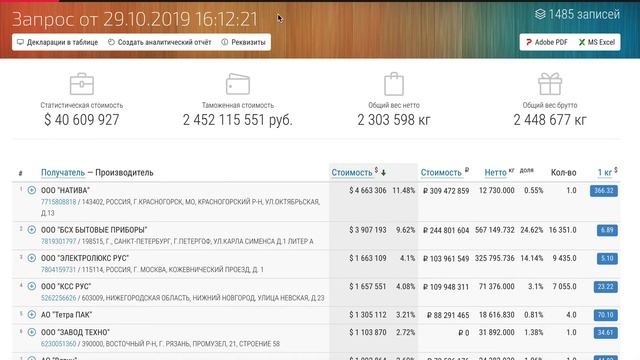Open Реквизиты info
The width and height of the screenshot is (640, 360).
coord(243,42)
